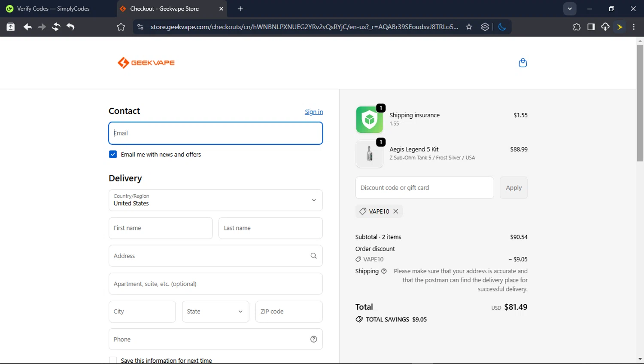Screen dimensions: 644x364
Task: Select the Checkout - Geekvape Store tab
Action: (x=173, y=9)
